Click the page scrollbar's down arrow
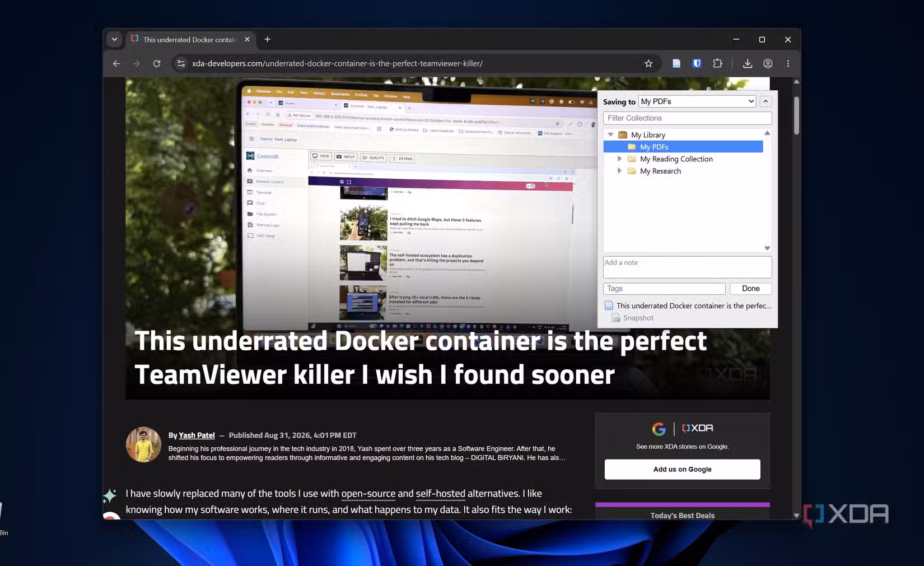This screenshot has width=924, height=566. [x=796, y=515]
